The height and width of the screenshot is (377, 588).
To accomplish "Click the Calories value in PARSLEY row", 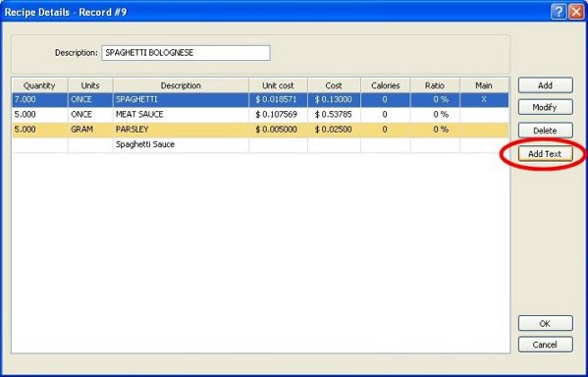I will tap(385, 130).
